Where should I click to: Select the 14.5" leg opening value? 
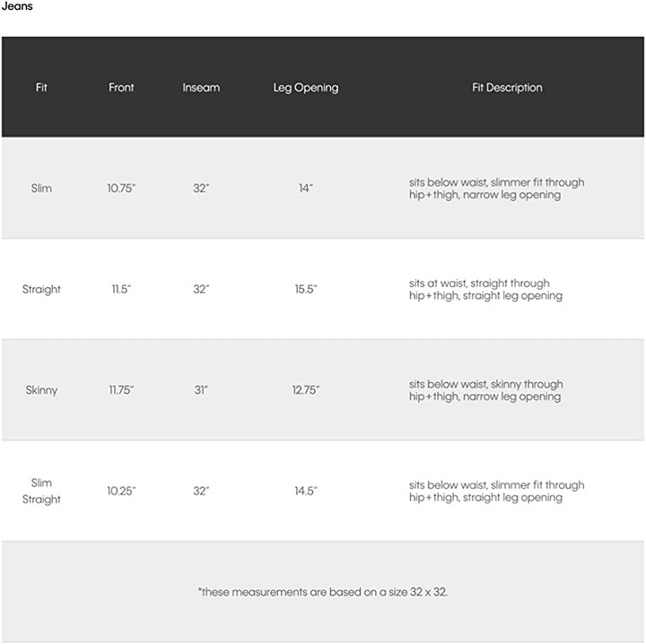tap(306, 491)
